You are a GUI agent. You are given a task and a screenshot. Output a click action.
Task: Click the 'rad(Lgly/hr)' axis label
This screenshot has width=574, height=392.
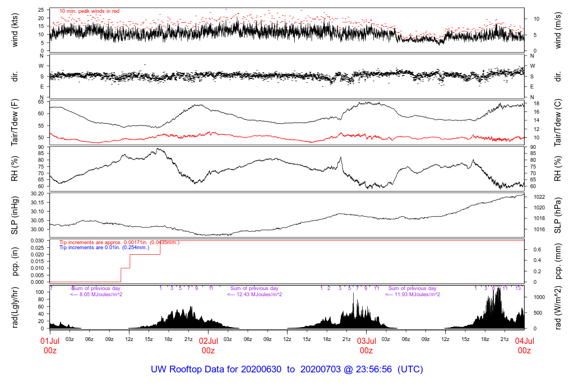(x=15, y=307)
